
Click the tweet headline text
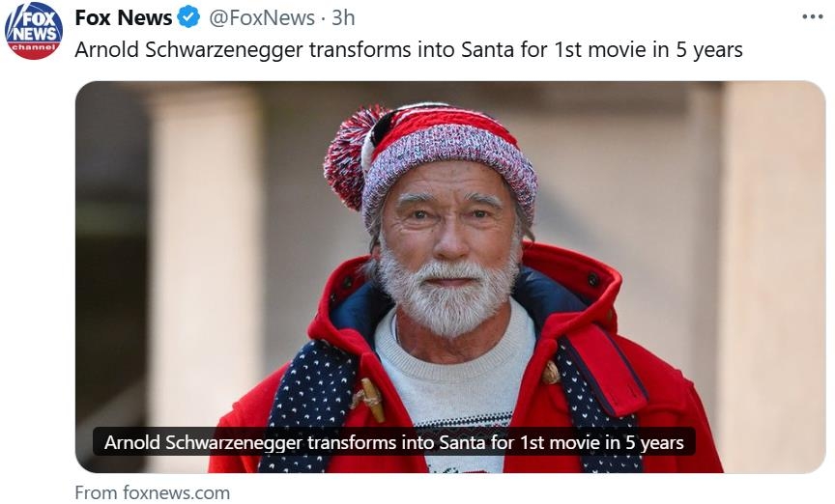pos(409,49)
